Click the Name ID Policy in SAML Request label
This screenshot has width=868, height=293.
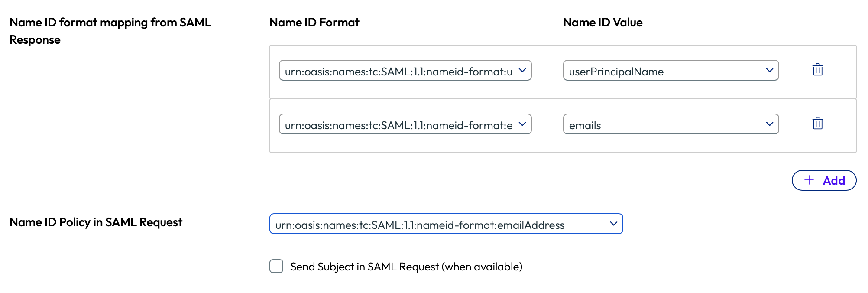pos(96,222)
